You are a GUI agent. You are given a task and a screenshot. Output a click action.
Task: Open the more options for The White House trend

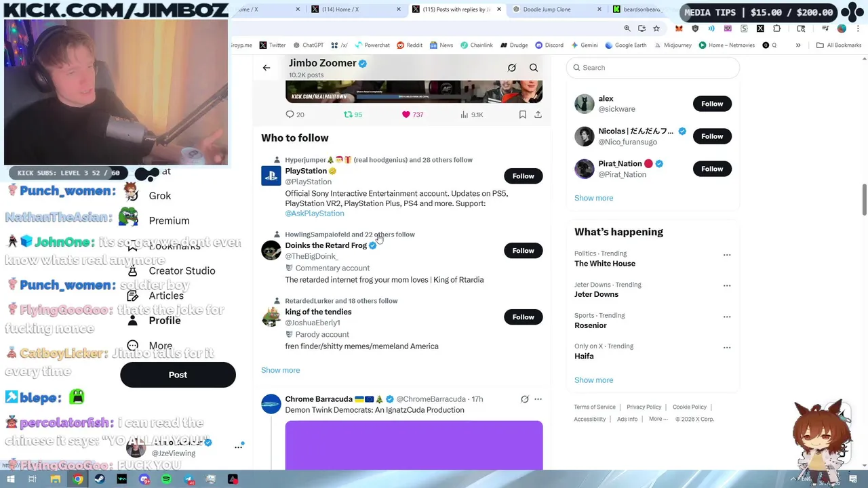click(x=727, y=255)
